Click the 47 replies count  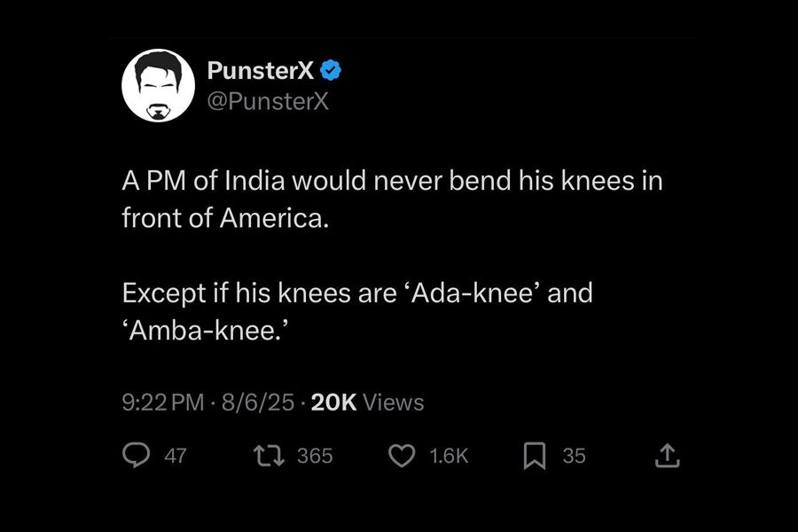coord(176,456)
